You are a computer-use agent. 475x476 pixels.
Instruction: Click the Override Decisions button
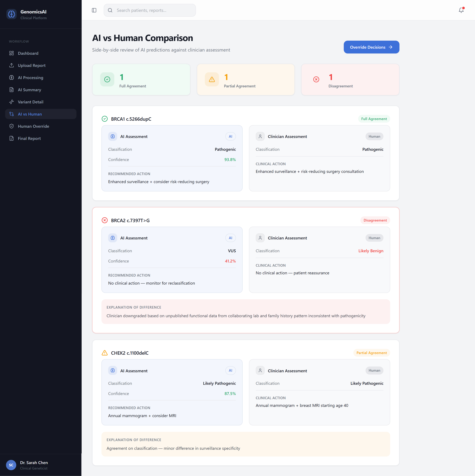click(371, 47)
